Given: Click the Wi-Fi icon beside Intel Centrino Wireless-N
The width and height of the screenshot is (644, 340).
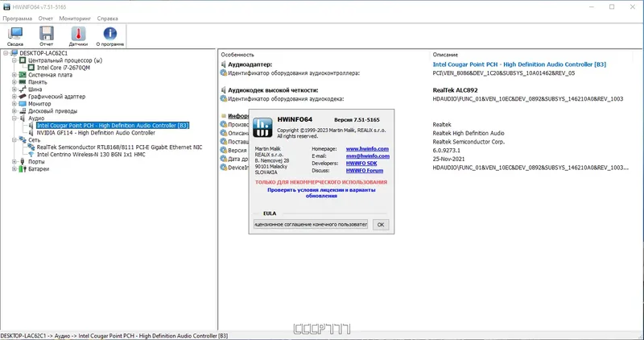Looking at the screenshot, I should click(x=31, y=155).
